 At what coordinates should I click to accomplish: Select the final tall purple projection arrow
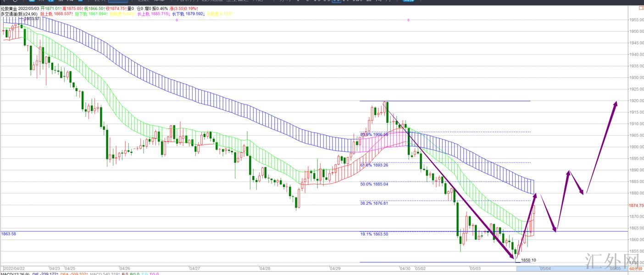click(x=601, y=147)
